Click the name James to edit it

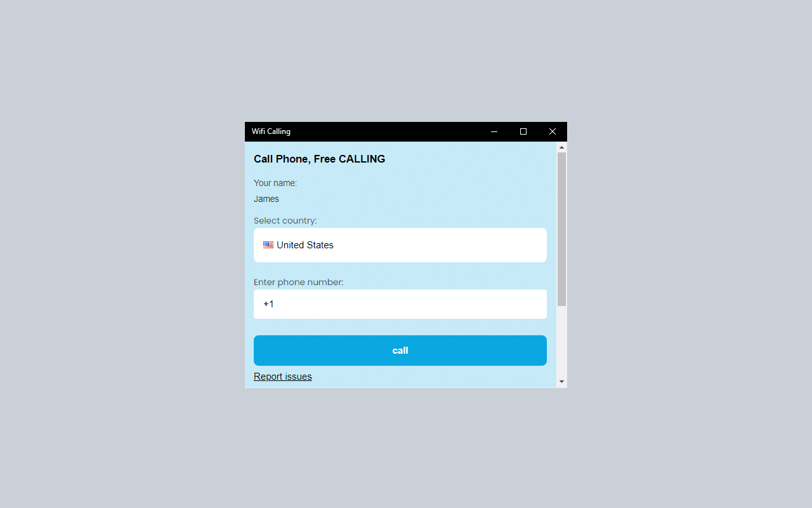point(266,199)
